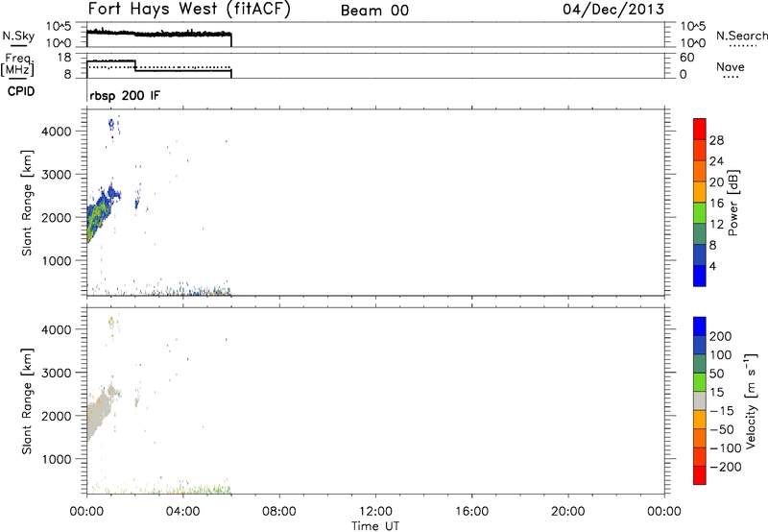Click the bright blue bottom segment of Power colorbar
Screen dimensions: 768x532
700,276
